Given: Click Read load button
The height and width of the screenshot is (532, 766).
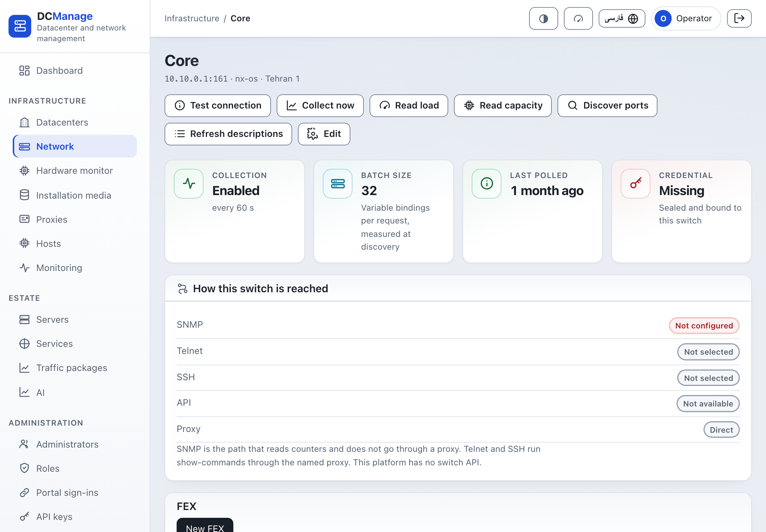Looking at the screenshot, I should [x=409, y=106].
